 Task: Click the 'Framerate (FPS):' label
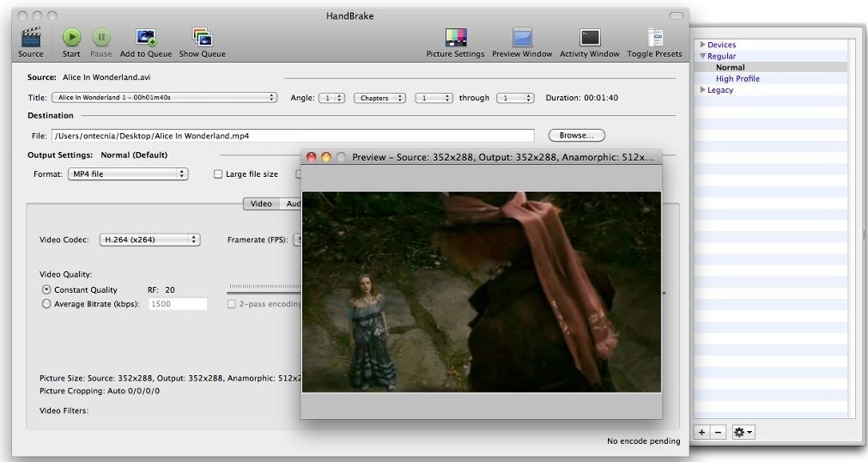pos(258,240)
